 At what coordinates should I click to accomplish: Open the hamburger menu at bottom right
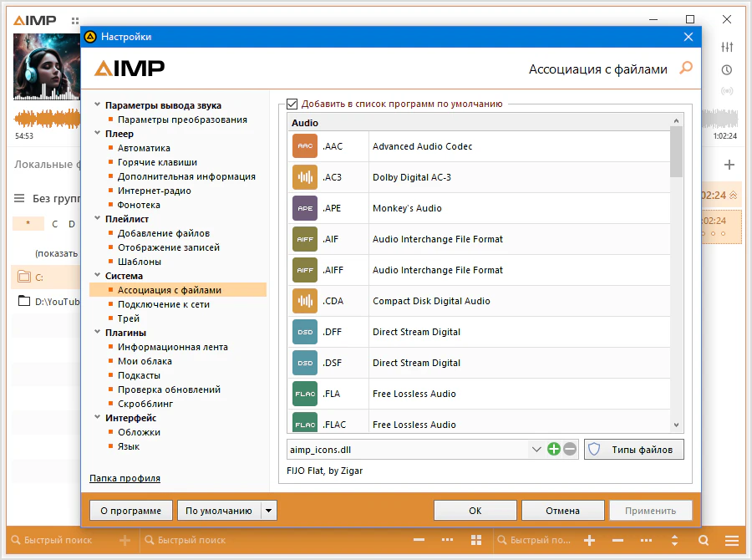coord(732,541)
